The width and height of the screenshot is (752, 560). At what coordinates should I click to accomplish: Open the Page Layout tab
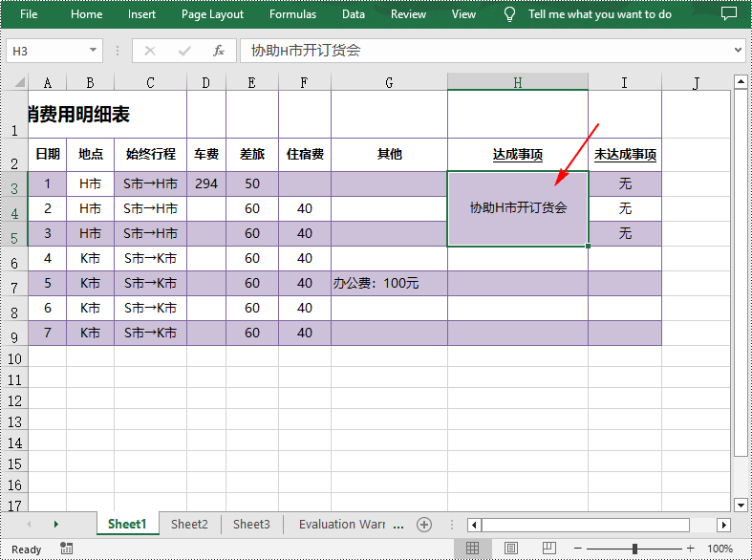pos(212,14)
